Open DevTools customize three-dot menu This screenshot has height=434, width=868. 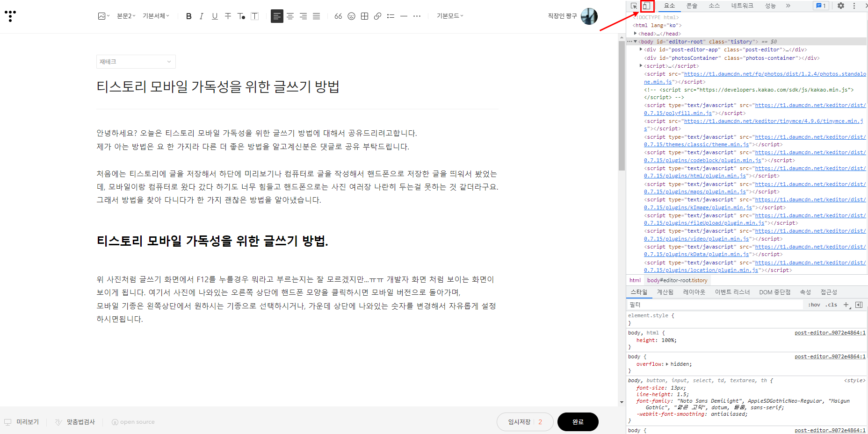(854, 6)
